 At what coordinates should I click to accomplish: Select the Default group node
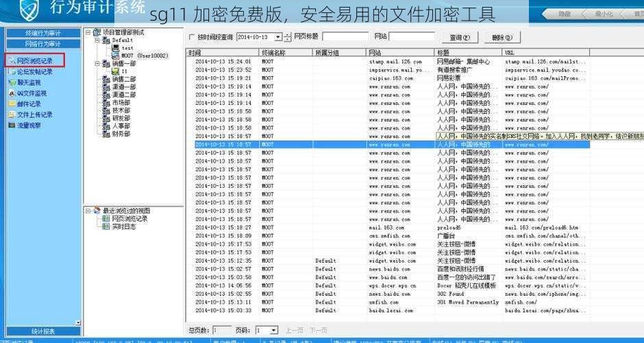[x=123, y=40]
